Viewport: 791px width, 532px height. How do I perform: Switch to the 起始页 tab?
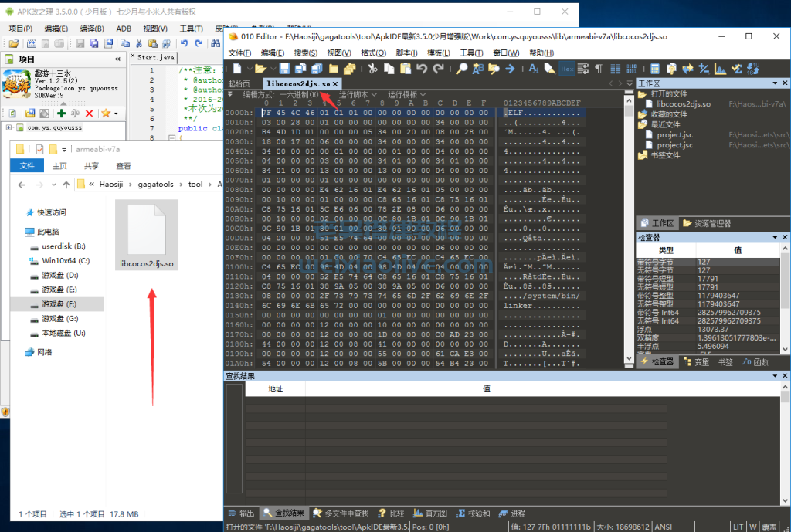point(239,83)
